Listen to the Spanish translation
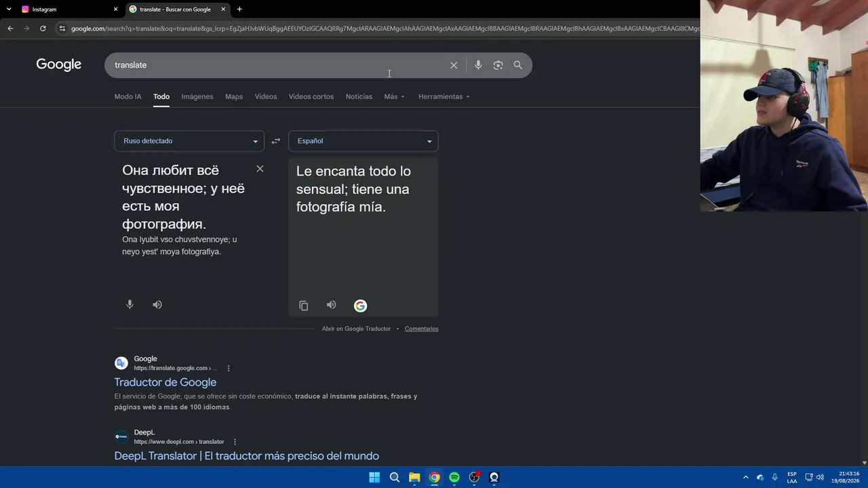 pos(331,305)
